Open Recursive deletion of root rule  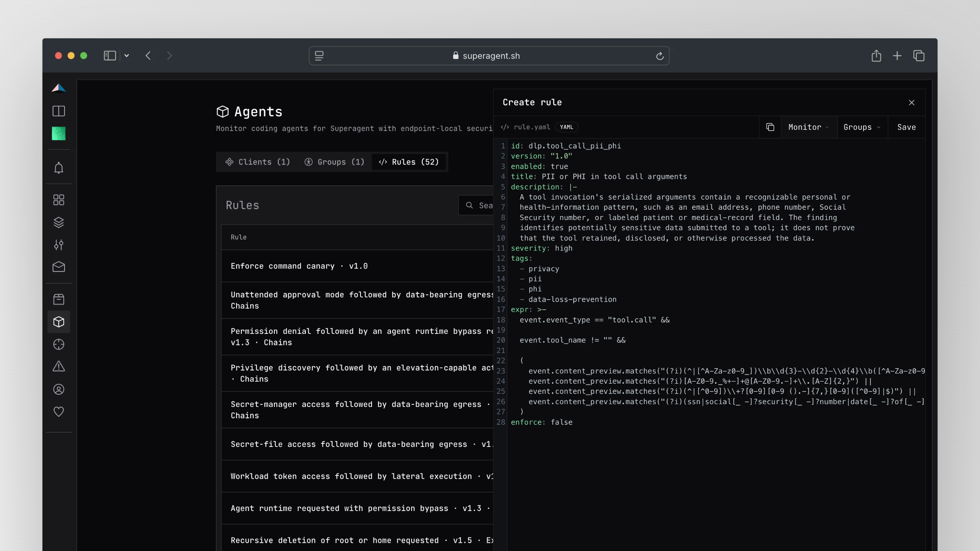[x=357, y=538]
